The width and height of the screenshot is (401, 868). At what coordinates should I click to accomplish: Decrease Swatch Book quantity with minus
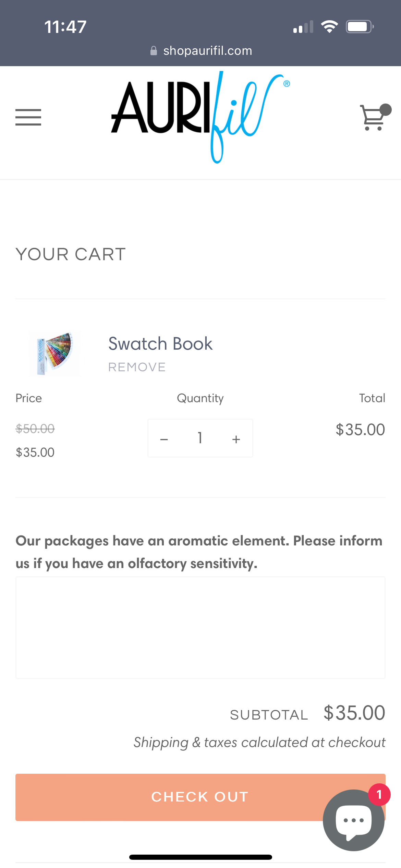(164, 439)
